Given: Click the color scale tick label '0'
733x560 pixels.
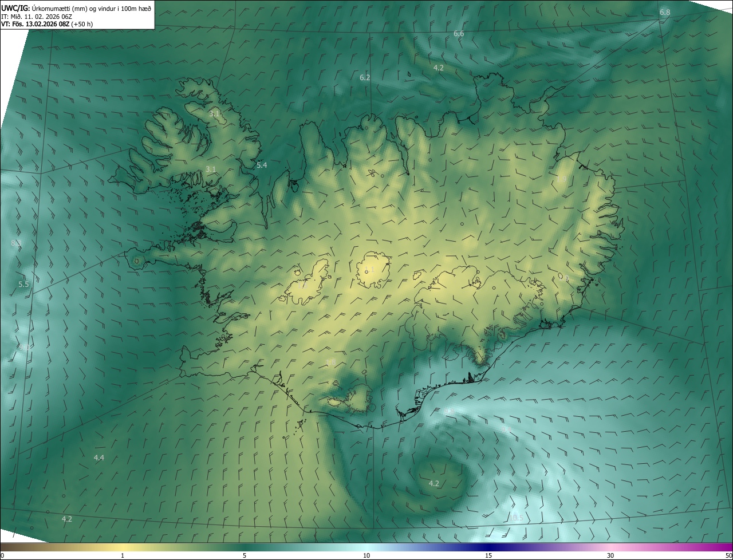Looking at the screenshot, I should 2,555.
